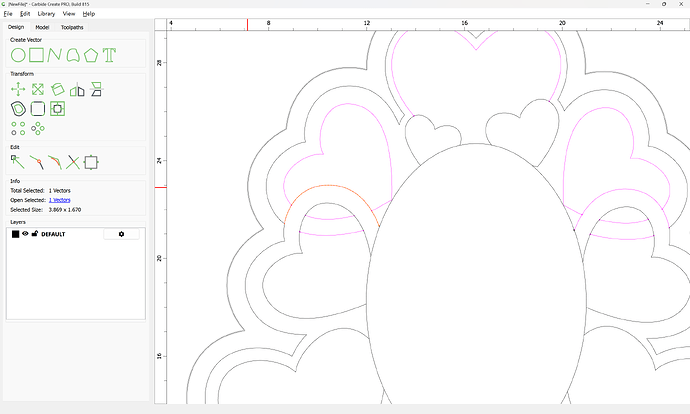Select the Group vectors tool
The height and width of the screenshot is (414, 690).
point(91,162)
